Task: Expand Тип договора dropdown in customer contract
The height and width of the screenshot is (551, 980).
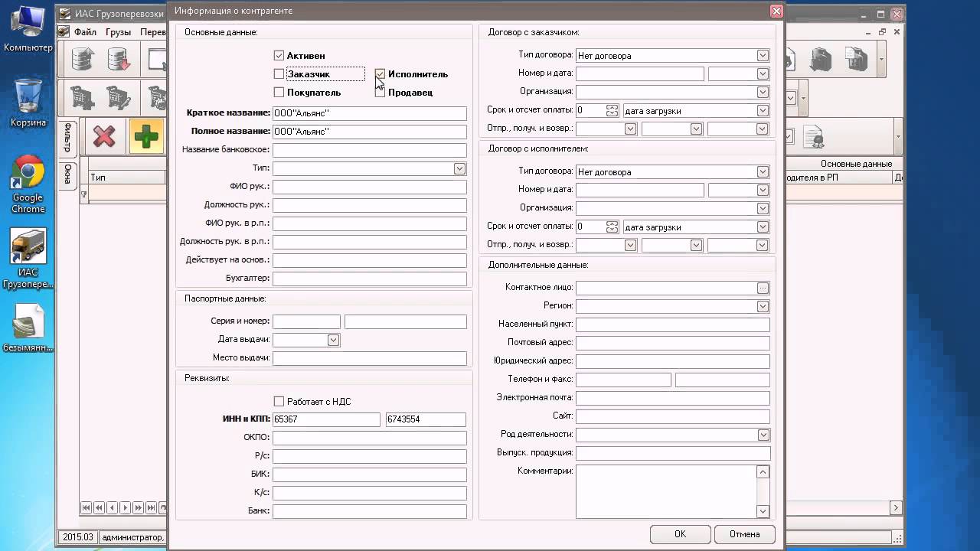Action: coord(763,55)
